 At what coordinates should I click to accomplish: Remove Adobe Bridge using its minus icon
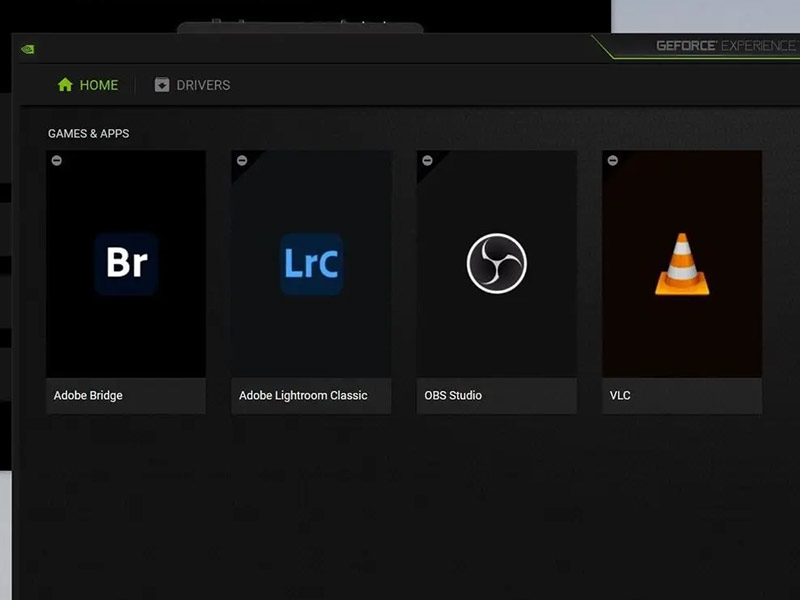pyautogui.click(x=57, y=160)
